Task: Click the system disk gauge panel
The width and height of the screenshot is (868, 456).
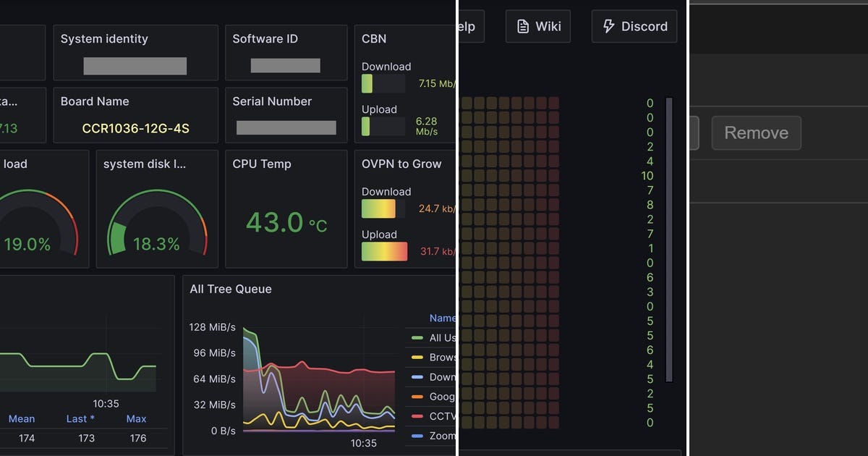Action: pyautogui.click(x=157, y=209)
